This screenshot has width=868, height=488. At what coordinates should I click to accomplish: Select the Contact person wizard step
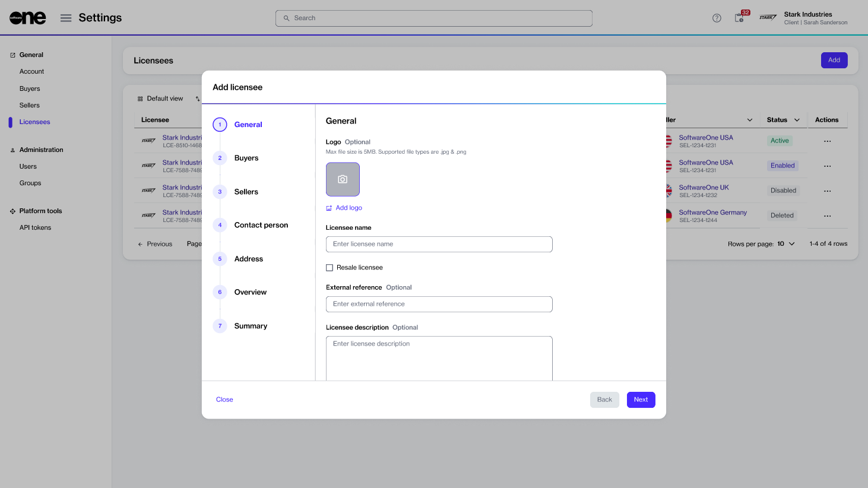coord(261,225)
